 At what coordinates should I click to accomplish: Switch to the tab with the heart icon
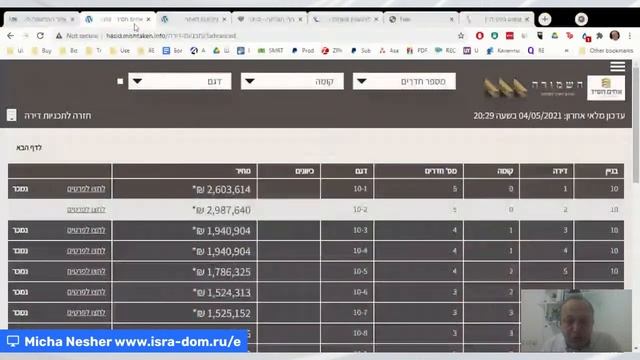tap(269, 19)
